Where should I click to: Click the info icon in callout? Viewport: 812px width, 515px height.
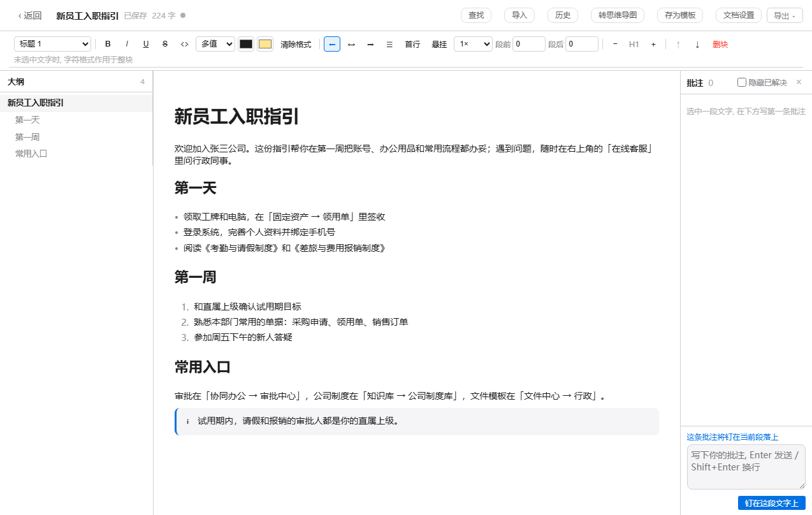(187, 421)
